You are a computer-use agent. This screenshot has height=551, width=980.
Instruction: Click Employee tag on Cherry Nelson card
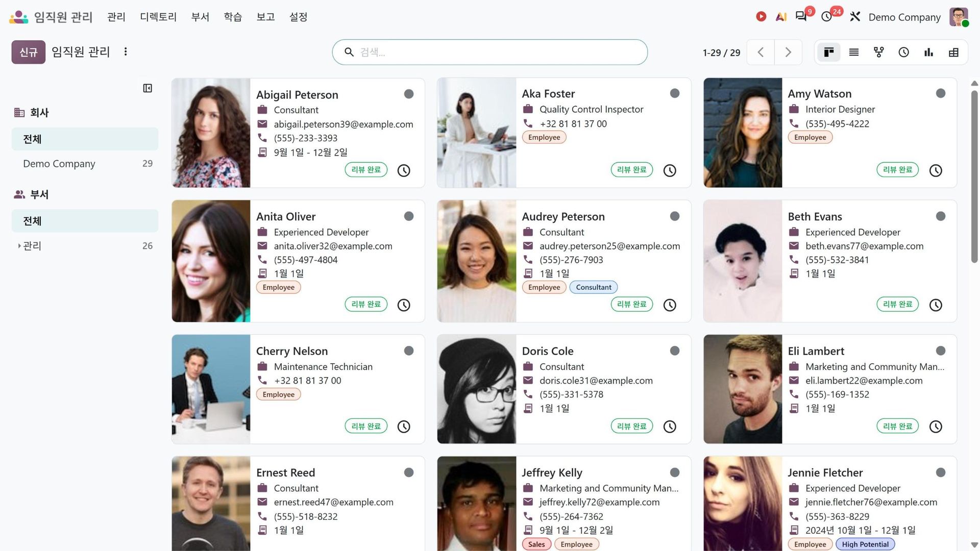point(279,394)
